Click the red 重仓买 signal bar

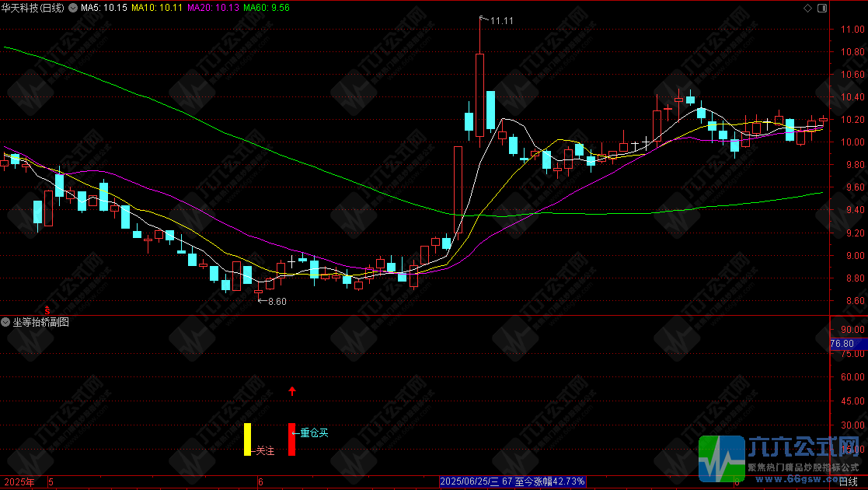pyautogui.click(x=291, y=439)
